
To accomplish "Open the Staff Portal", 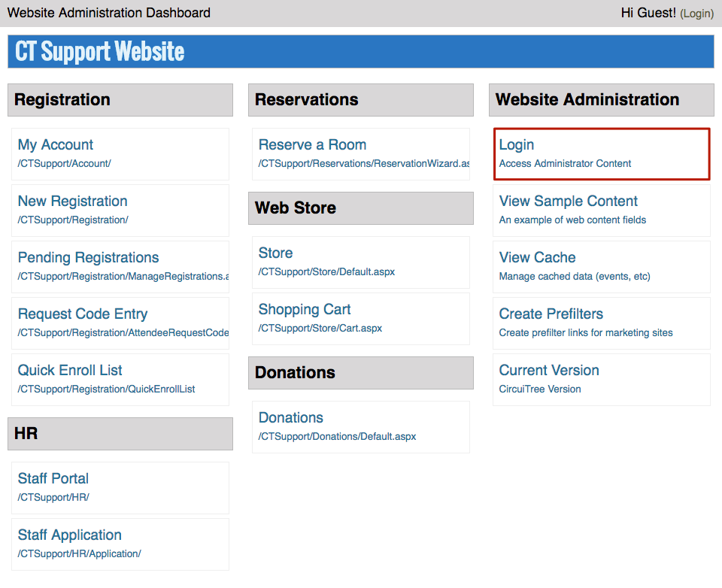I will [53, 478].
